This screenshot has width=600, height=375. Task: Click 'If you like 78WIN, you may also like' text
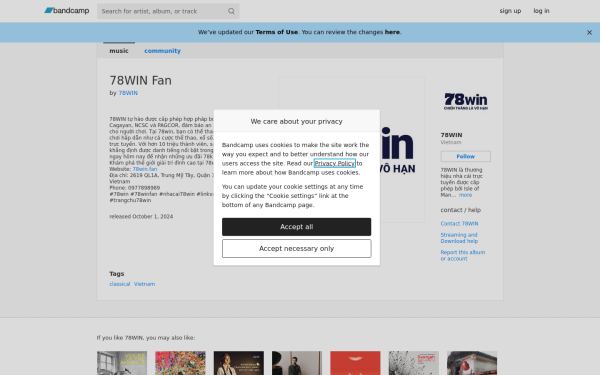pos(146,338)
